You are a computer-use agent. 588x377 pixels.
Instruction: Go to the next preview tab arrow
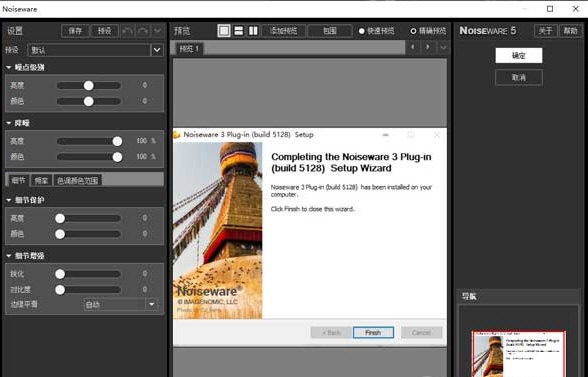click(x=428, y=48)
